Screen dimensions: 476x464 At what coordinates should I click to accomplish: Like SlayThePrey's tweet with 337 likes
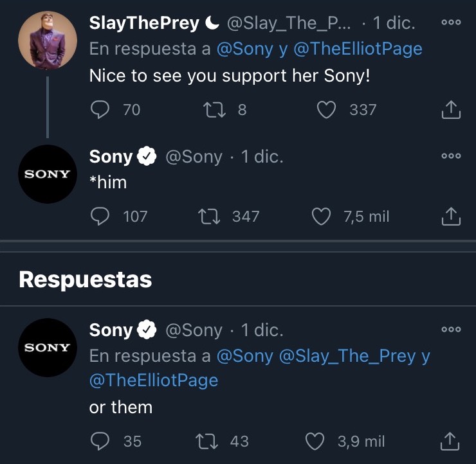[x=327, y=110]
